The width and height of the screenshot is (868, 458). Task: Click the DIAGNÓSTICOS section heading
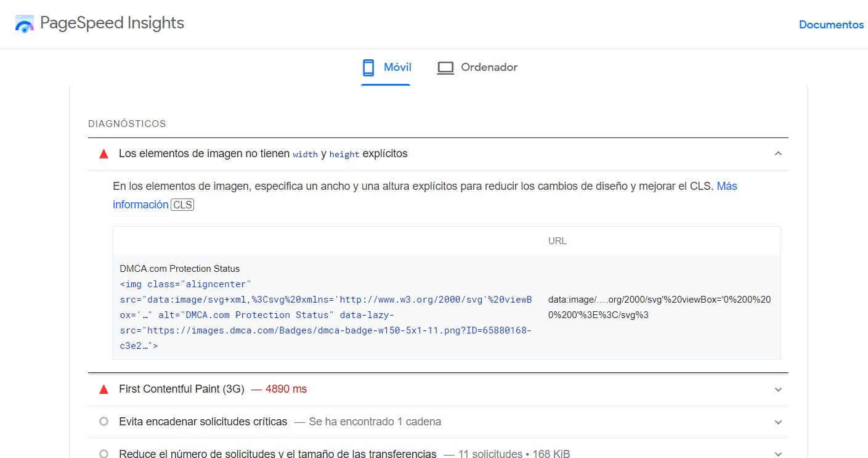click(x=127, y=124)
